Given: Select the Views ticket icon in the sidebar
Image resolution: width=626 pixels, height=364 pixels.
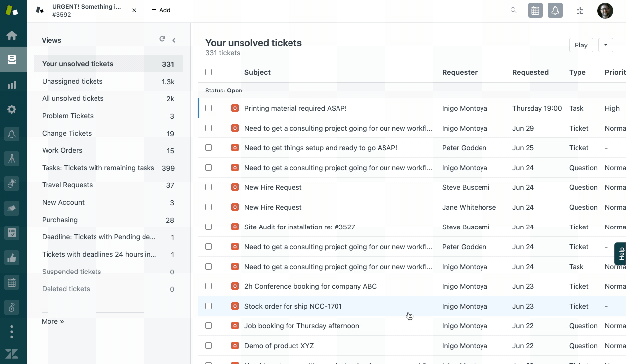Looking at the screenshot, I should pos(13,59).
